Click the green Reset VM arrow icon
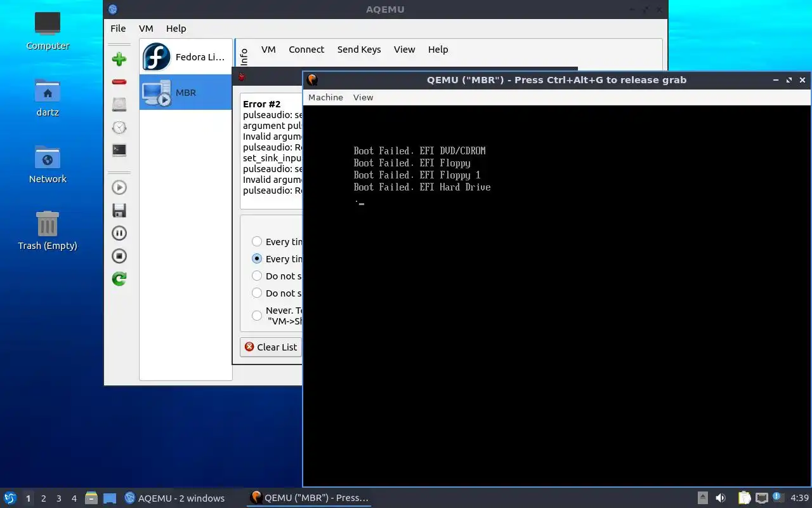 point(119,279)
